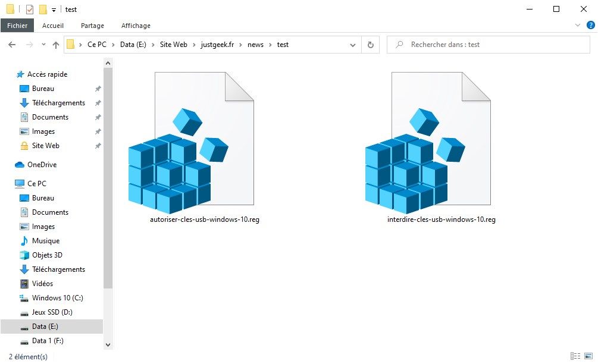Switch to large icons view in status bar
The image size is (598, 364).
(588, 356)
